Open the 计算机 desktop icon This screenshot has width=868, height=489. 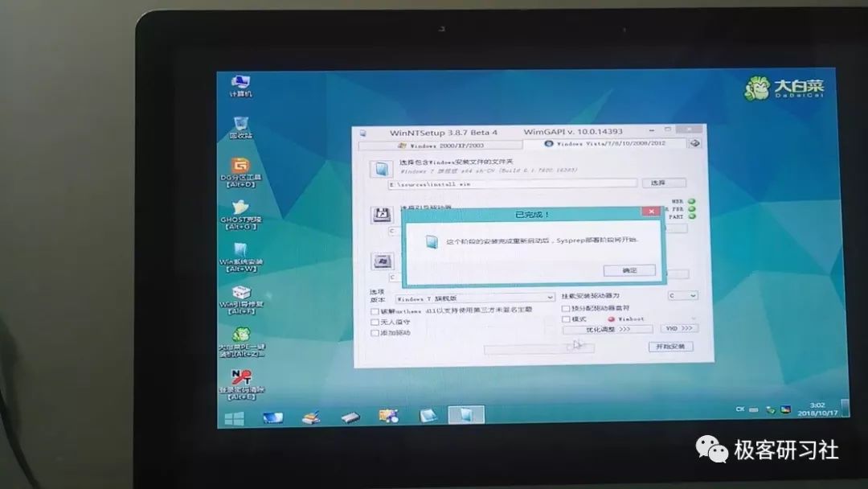point(241,86)
